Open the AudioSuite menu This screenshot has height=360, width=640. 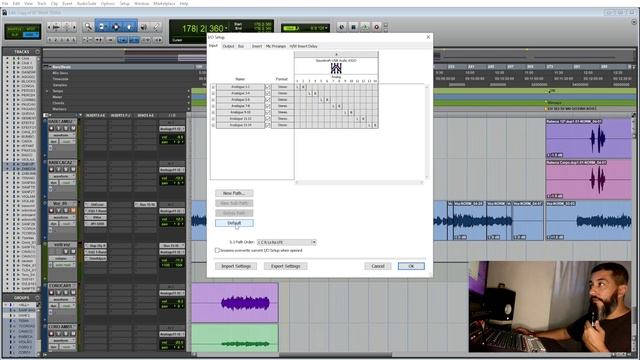tap(87, 3)
